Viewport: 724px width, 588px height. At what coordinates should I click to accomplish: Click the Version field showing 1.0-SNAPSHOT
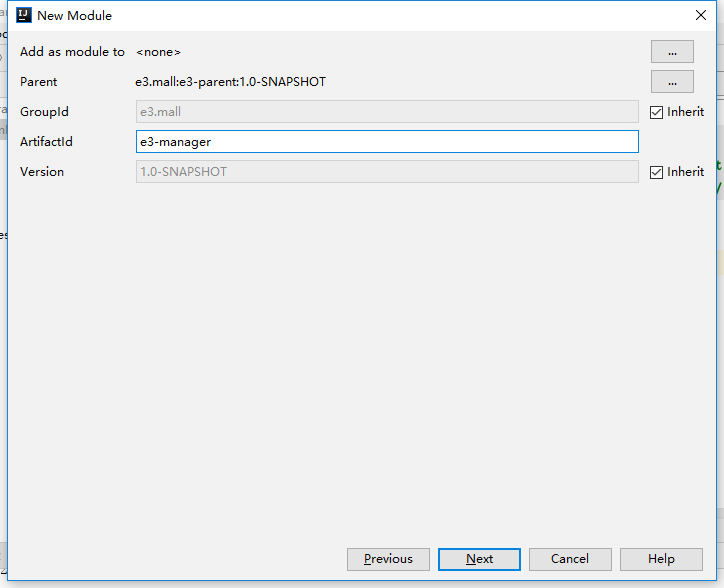coord(387,172)
